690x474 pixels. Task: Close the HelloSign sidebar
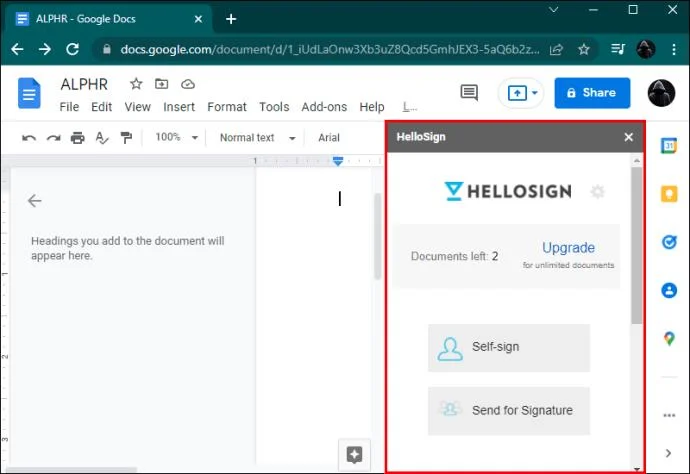point(628,137)
